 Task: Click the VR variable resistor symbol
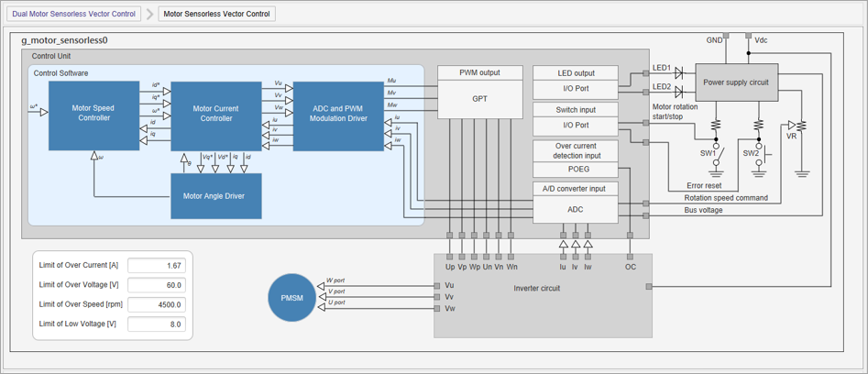click(802, 125)
